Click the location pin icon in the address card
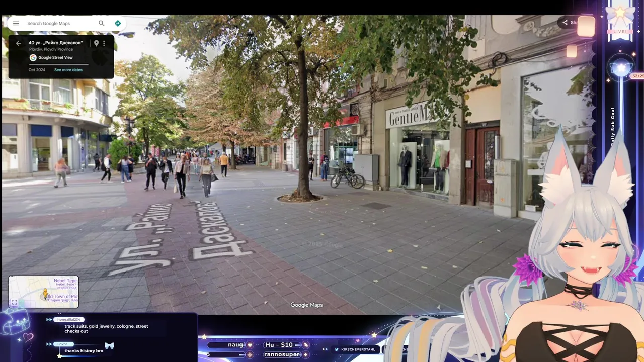The image size is (644, 362). (x=96, y=43)
